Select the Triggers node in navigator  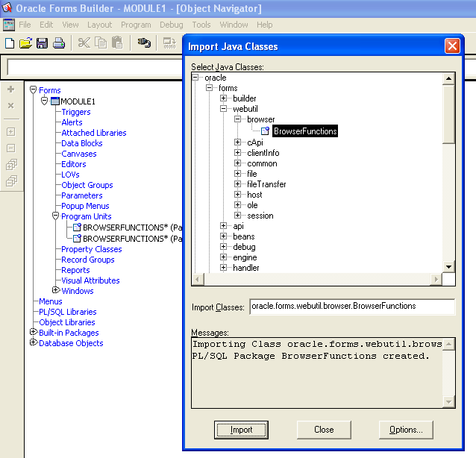75,112
